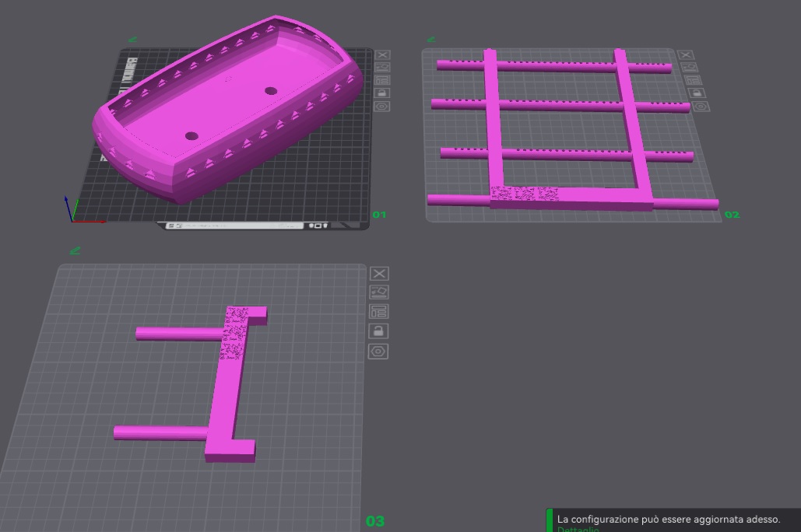
Task: Click the green edit-name pencil above plate 01
Action: pyautogui.click(x=132, y=40)
